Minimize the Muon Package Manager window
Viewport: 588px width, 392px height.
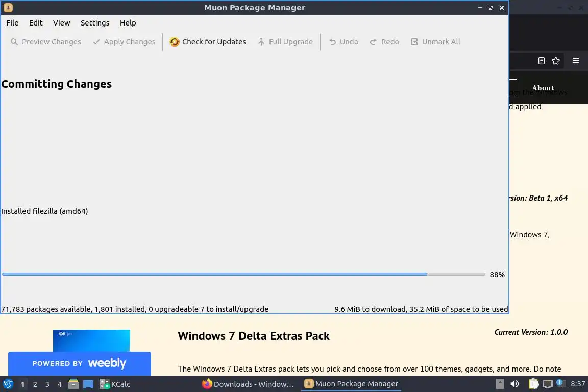(x=480, y=8)
